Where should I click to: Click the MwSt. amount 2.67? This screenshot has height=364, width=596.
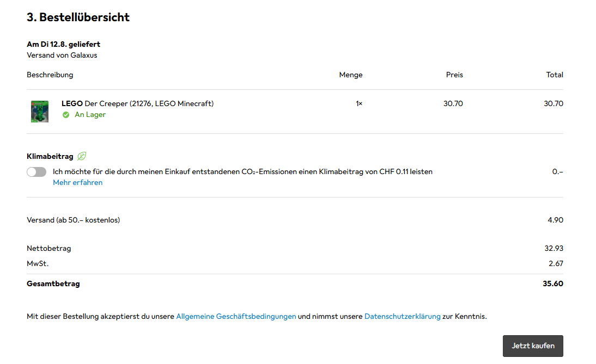coord(555,263)
